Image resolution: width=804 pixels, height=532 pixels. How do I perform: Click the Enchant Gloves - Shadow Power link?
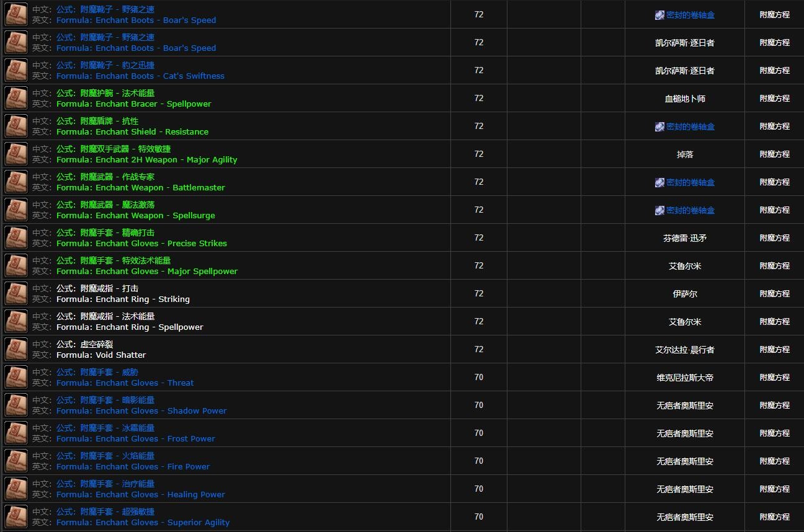tap(141, 411)
